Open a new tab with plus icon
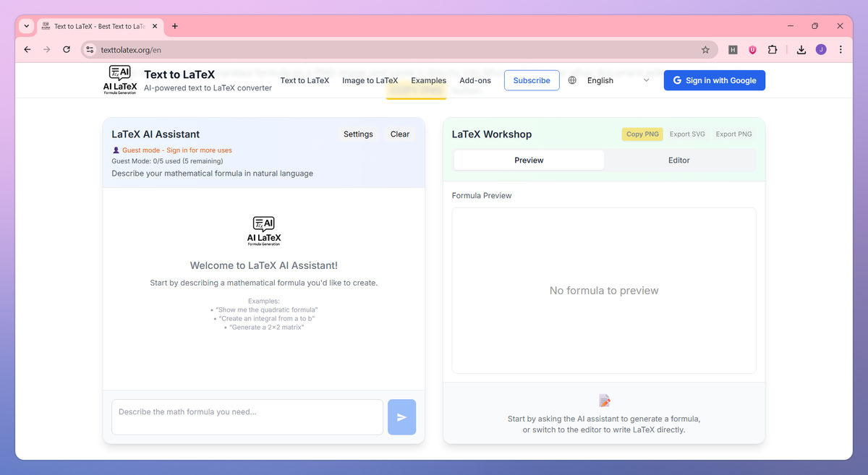The width and height of the screenshot is (868, 475). coord(175,26)
